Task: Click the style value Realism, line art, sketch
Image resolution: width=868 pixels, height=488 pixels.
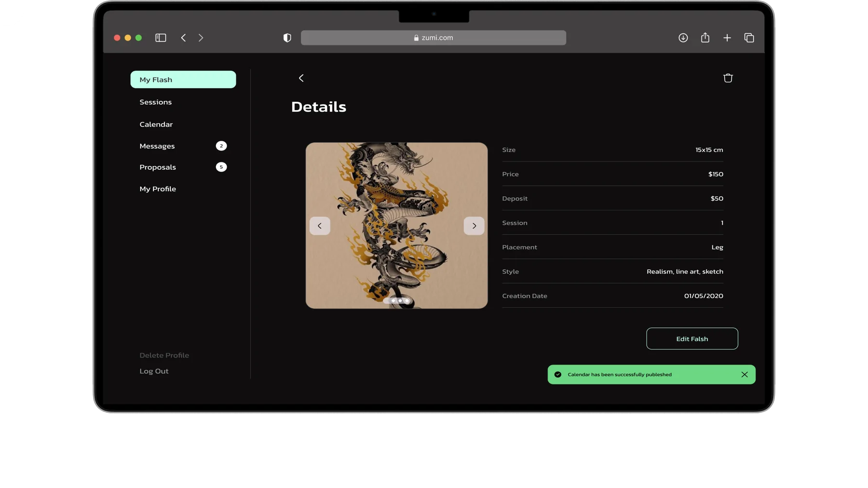Action: pos(685,271)
